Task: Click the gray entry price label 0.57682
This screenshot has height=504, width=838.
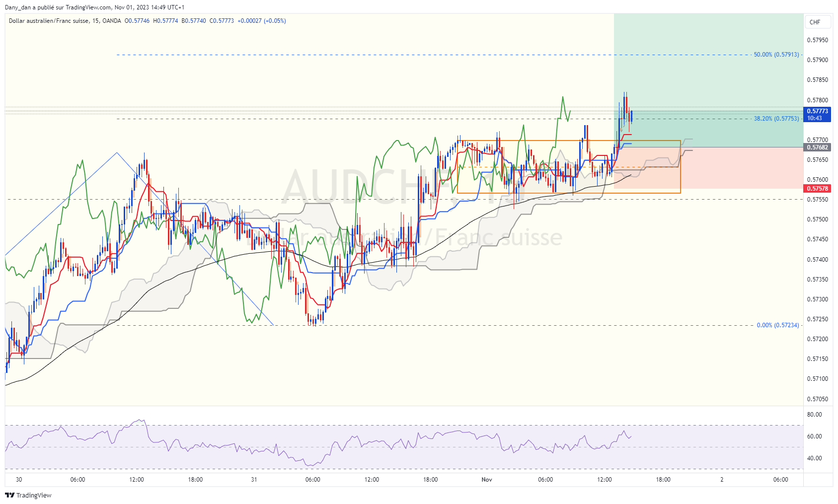Action: coord(817,147)
